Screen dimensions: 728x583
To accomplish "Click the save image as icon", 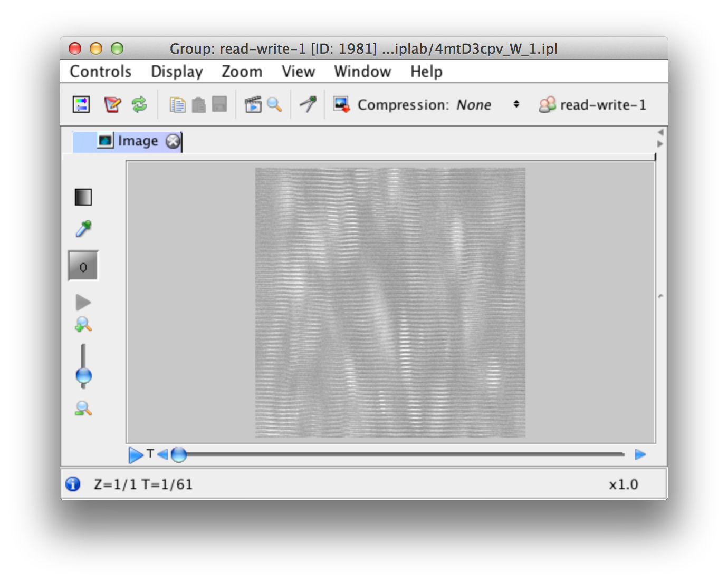I will point(341,104).
